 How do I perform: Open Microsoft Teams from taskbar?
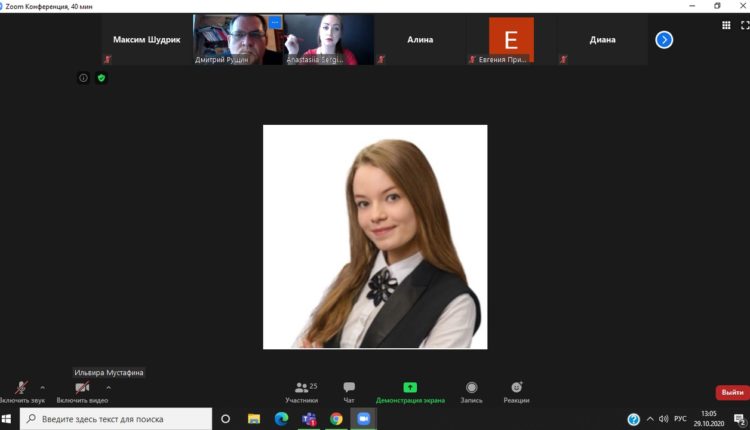309,419
